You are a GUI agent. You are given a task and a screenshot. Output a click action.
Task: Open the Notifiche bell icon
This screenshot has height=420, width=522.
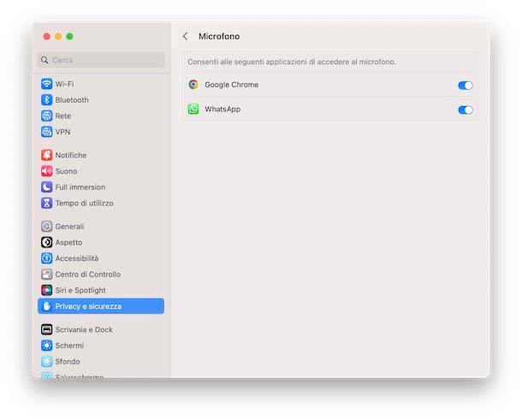pos(46,155)
